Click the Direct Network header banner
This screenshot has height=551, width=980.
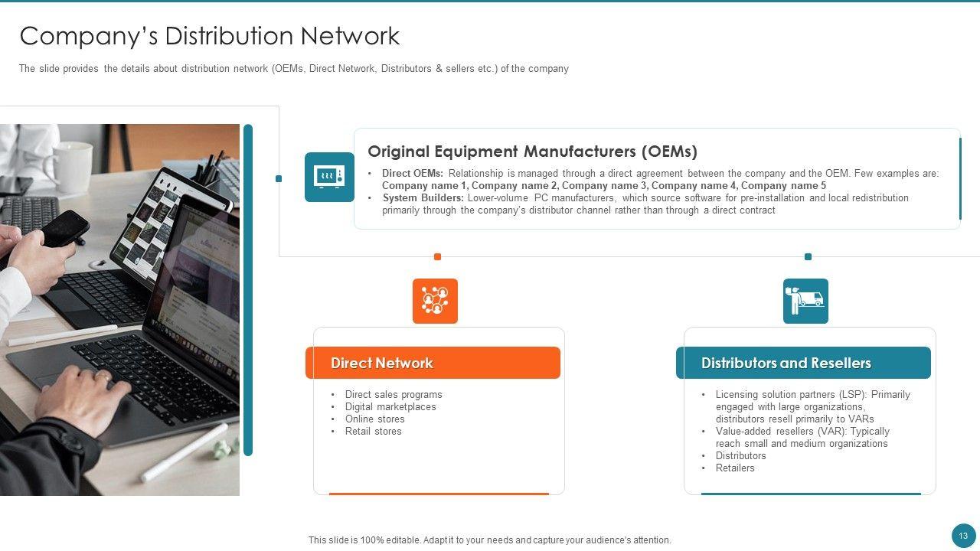point(433,363)
